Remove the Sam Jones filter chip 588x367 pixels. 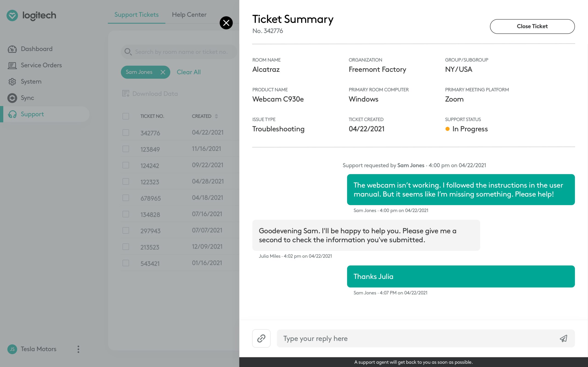(163, 72)
